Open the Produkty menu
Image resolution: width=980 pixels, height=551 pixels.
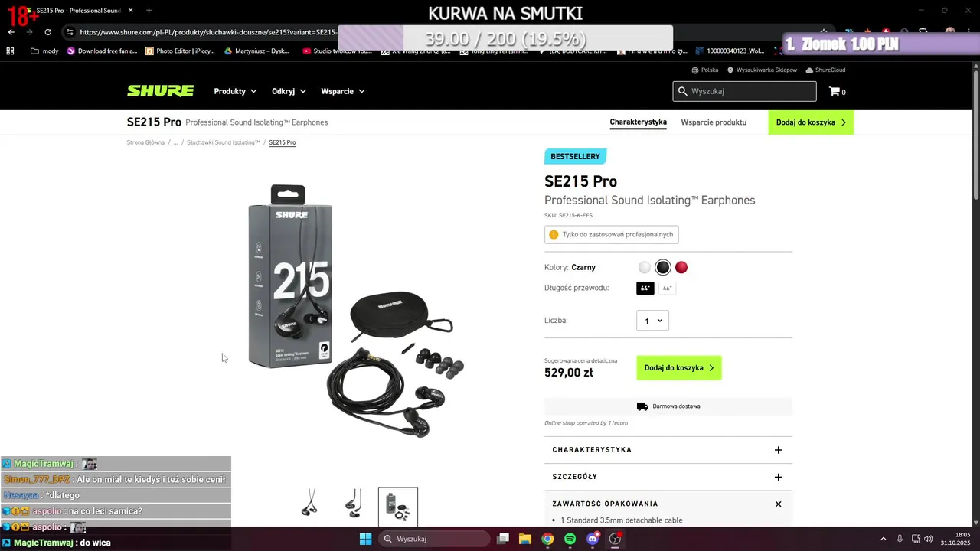click(235, 91)
